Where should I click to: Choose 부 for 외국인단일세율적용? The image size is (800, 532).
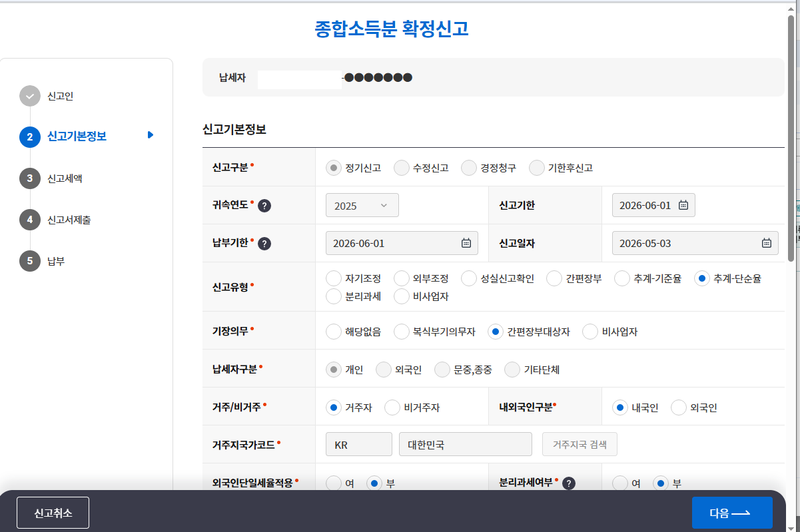tap(375, 483)
